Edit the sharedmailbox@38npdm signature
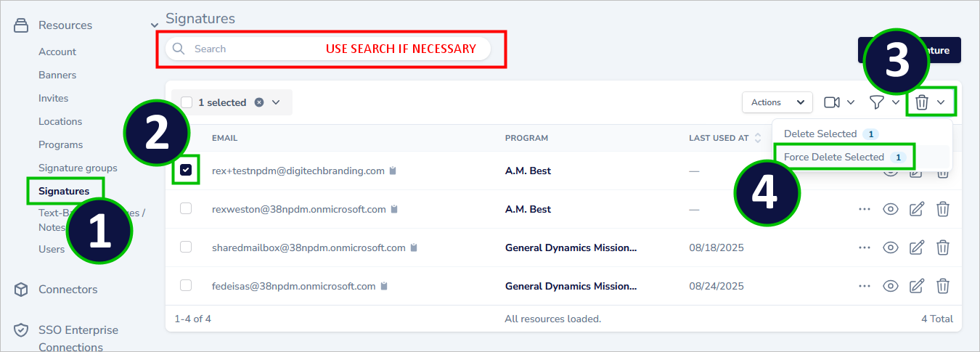 point(917,247)
